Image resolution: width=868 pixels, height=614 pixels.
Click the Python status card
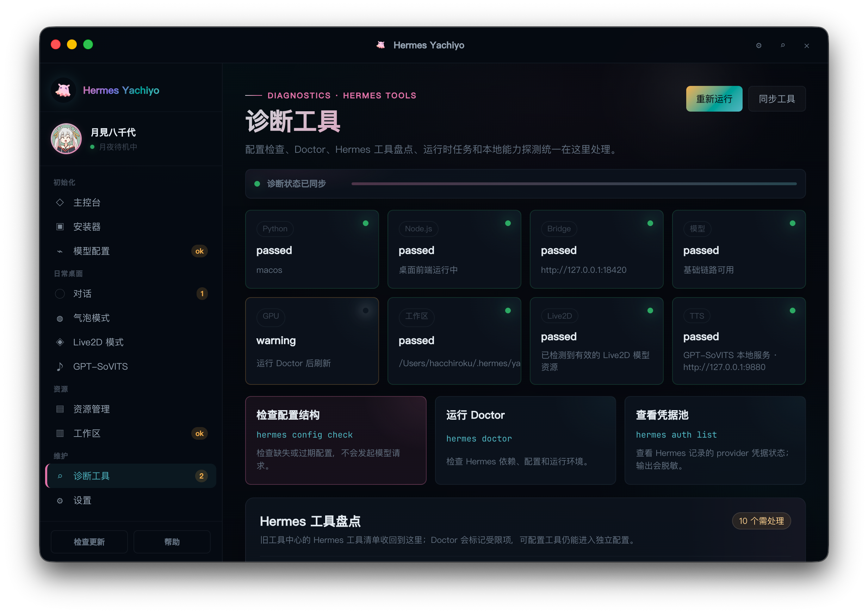pos(312,249)
